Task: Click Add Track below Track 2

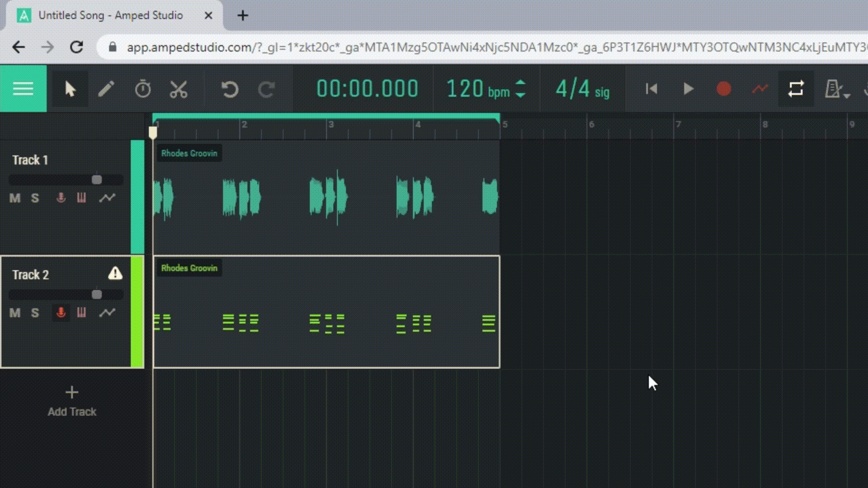Action: 71,400
